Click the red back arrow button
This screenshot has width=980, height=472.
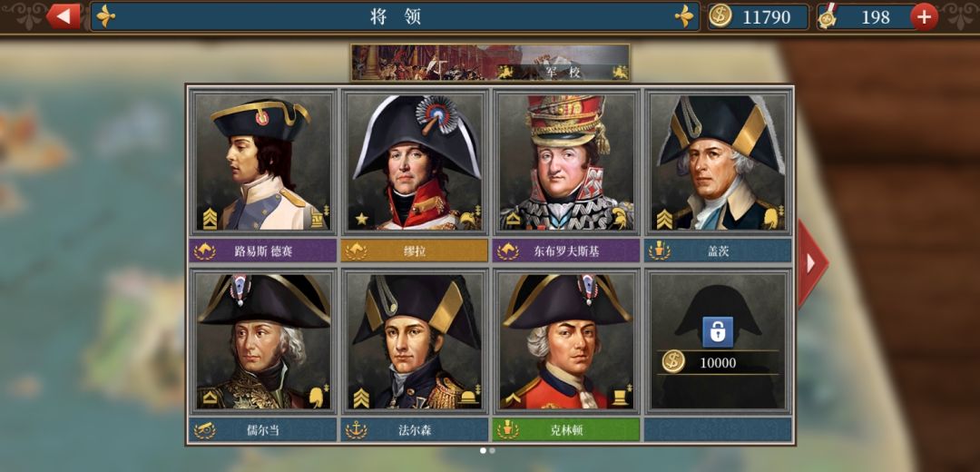pyautogui.click(x=64, y=16)
